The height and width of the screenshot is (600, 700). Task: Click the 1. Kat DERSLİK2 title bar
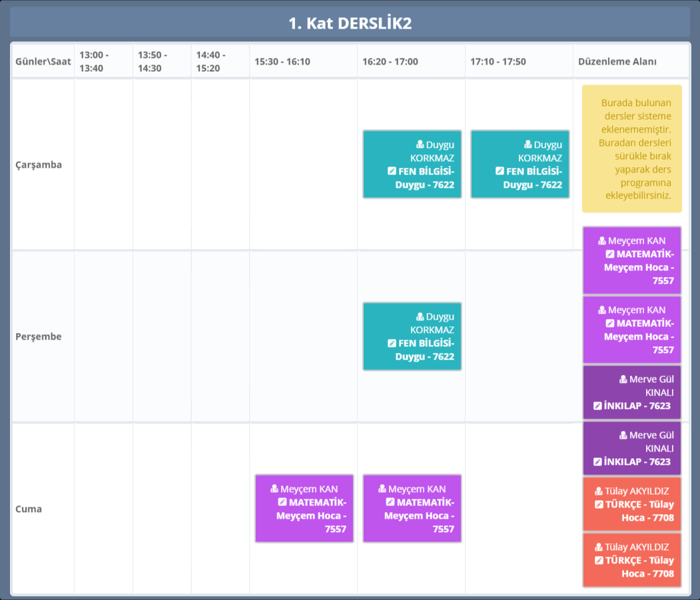click(x=350, y=23)
